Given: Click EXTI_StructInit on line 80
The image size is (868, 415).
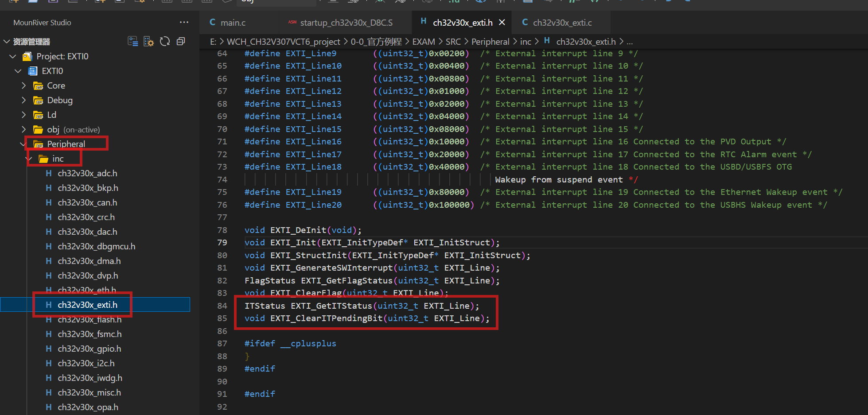Looking at the screenshot, I should [308, 255].
